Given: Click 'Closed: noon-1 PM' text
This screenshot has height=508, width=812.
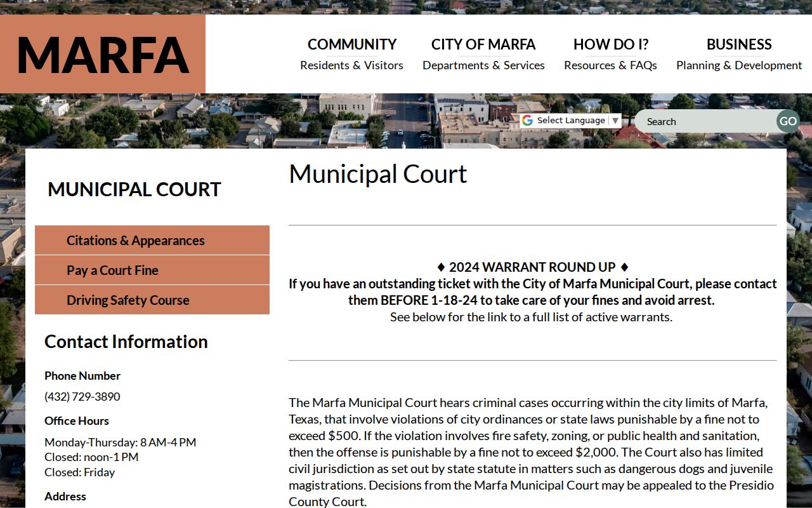Looking at the screenshot, I should point(91,457).
